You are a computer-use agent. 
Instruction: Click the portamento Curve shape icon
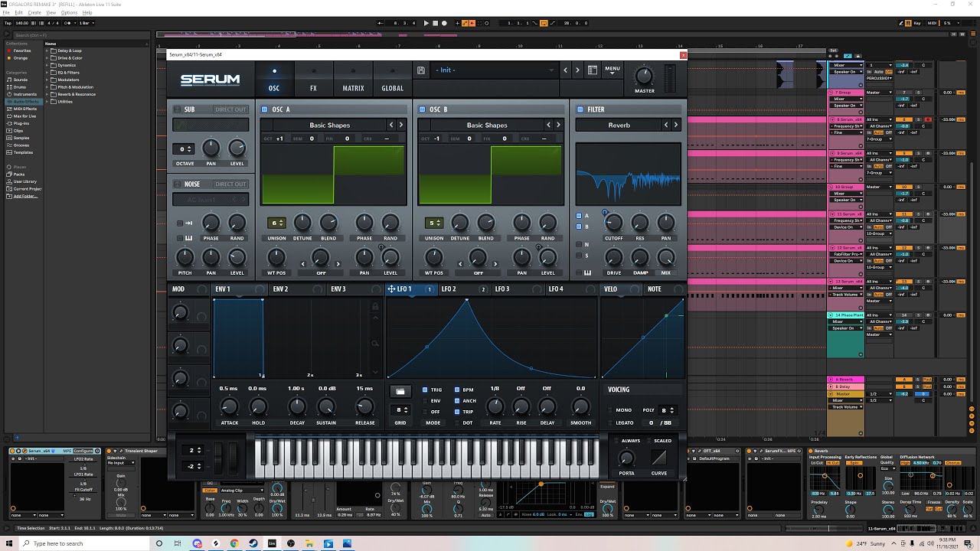click(659, 458)
